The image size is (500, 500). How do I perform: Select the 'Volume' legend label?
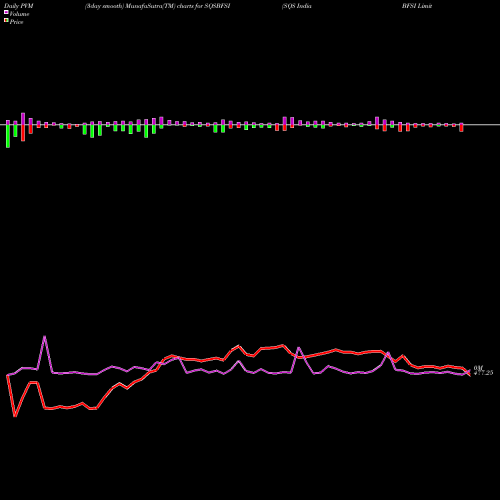(19, 14)
